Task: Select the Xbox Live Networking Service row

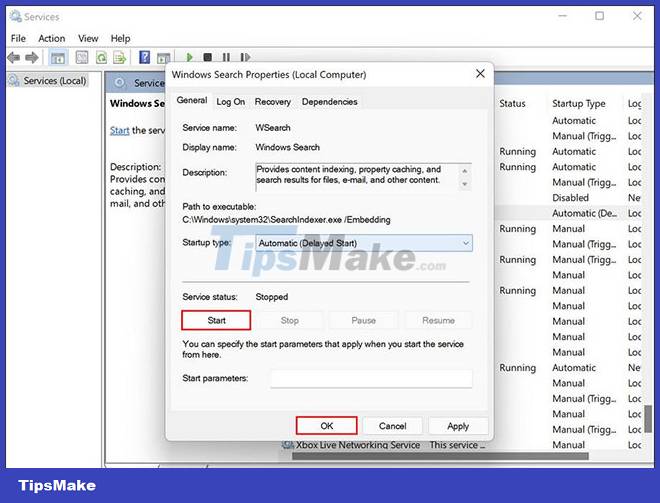Action: coord(358,444)
